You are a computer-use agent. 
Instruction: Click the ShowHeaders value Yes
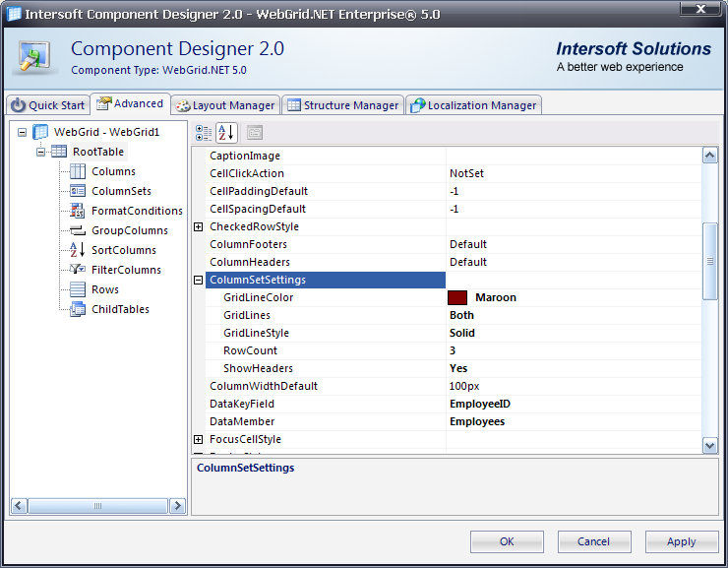[x=458, y=368]
